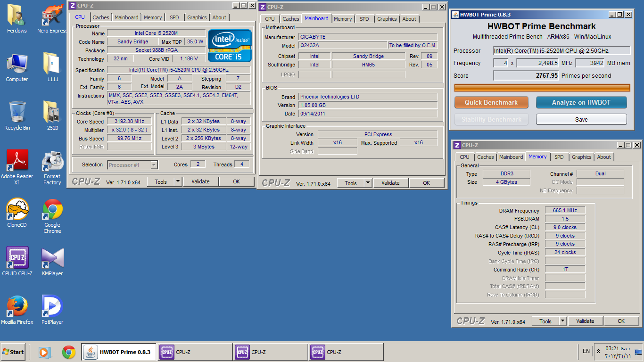Switch to last CPU-Z taskbar item
The height and width of the screenshot is (362, 644).
click(x=346, y=352)
